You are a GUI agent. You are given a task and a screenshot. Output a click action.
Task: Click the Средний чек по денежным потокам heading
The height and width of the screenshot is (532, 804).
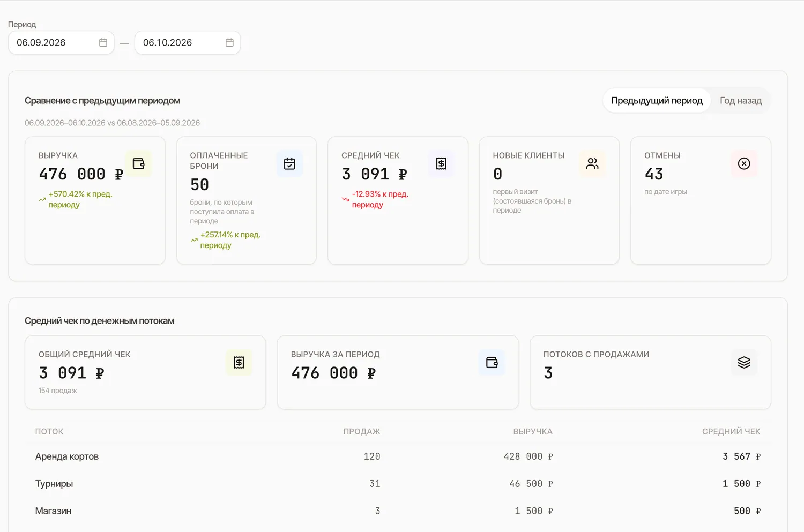coord(99,321)
